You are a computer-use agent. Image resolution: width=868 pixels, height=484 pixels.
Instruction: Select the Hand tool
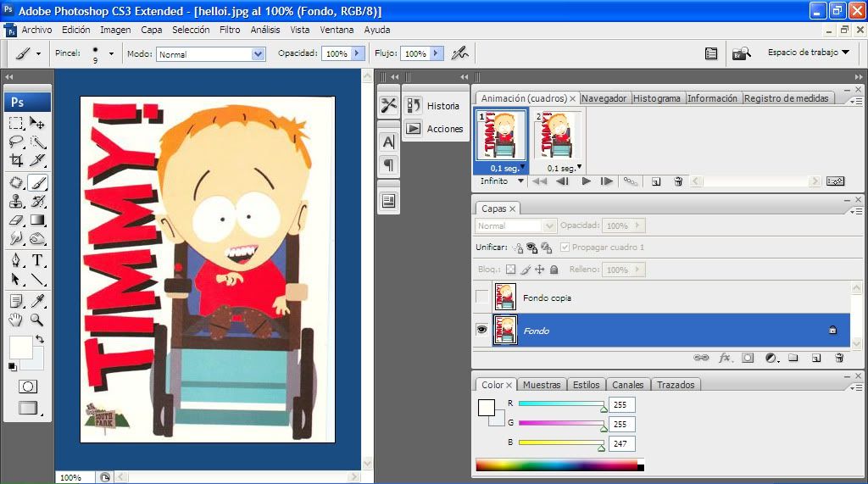(x=17, y=320)
